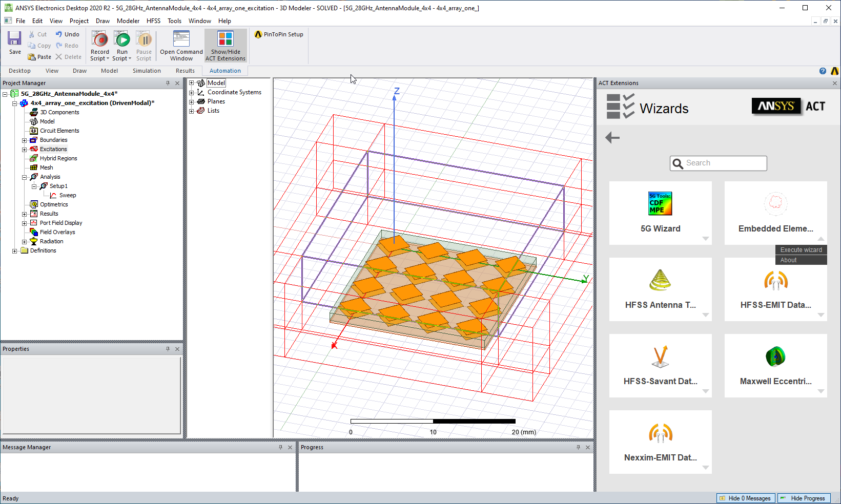Switch to the Results ribbon tab
The height and width of the screenshot is (504, 841).
click(185, 71)
